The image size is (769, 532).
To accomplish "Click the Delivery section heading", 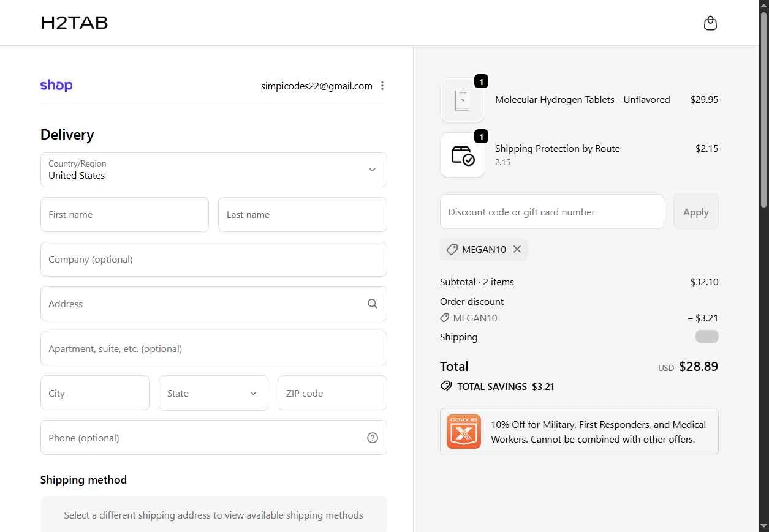I will (67, 135).
